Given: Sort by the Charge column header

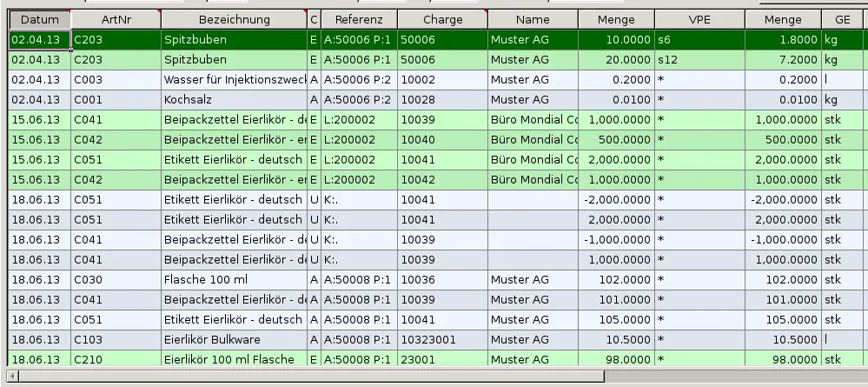Looking at the screenshot, I should (x=442, y=20).
